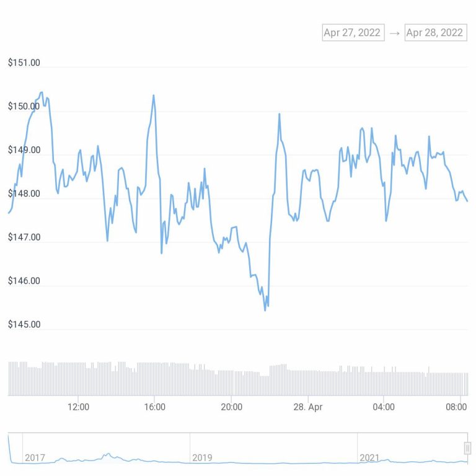476x476 pixels.
Task: Open the Apr 27, 2022 start date field
Action: (353, 32)
